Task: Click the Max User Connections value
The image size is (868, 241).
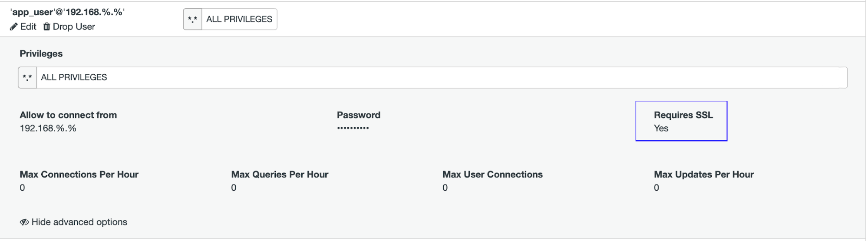Action: [x=445, y=188]
